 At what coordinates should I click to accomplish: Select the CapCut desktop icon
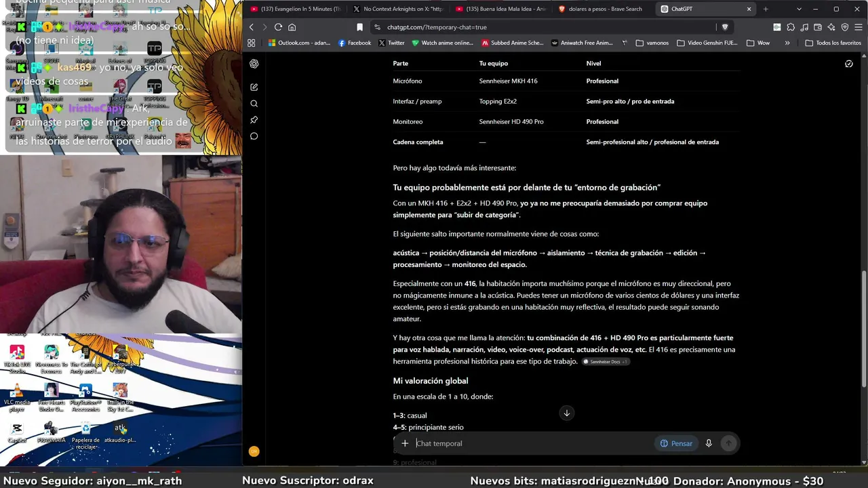[17, 433]
